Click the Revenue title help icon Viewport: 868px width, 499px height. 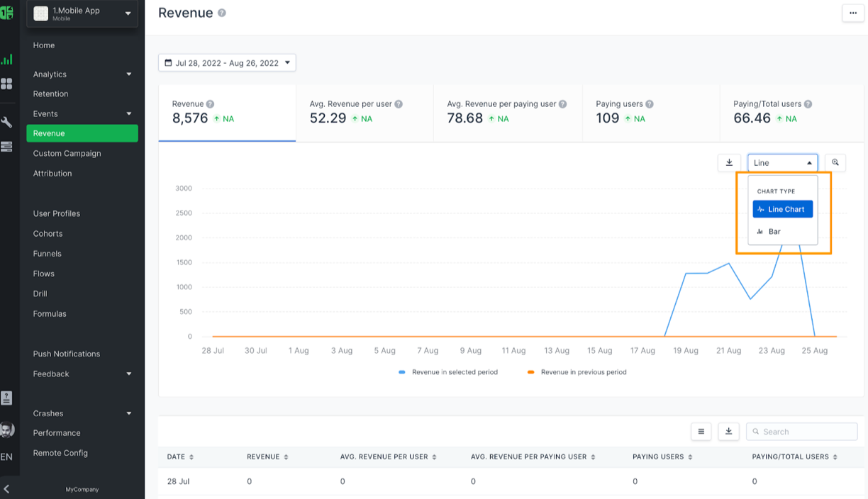point(222,13)
